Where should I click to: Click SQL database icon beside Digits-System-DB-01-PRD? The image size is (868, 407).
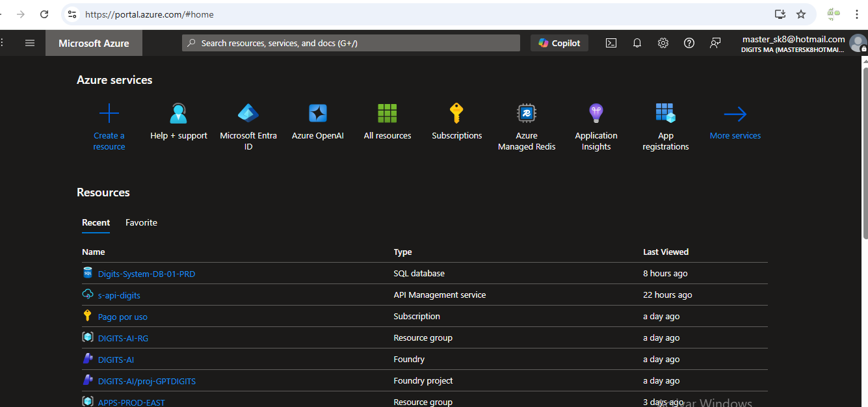pos(88,272)
